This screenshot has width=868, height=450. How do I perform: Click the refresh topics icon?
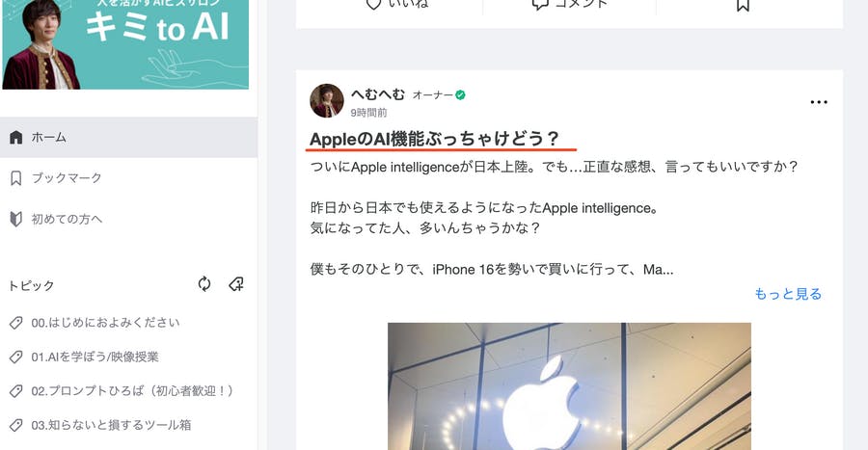coord(204,284)
